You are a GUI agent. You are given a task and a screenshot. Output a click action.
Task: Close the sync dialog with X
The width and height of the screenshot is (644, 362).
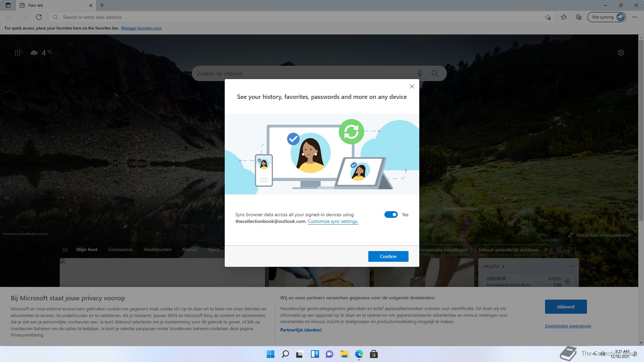[412, 86]
